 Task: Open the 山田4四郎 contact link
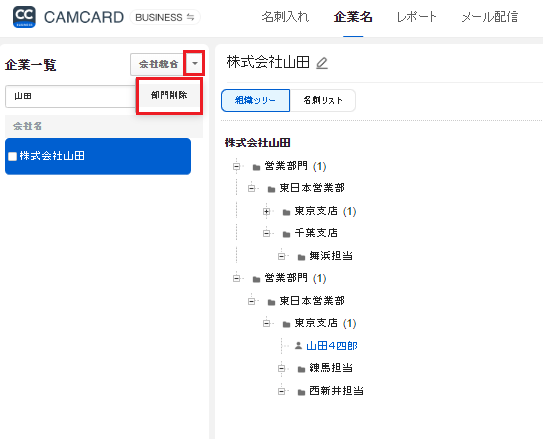(332, 346)
